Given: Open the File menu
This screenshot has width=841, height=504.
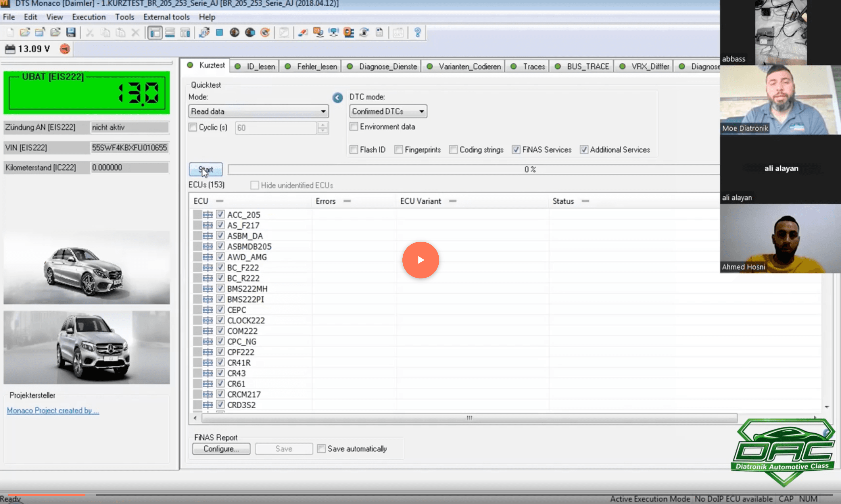Looking at the screenshot, I should (9, 17).
